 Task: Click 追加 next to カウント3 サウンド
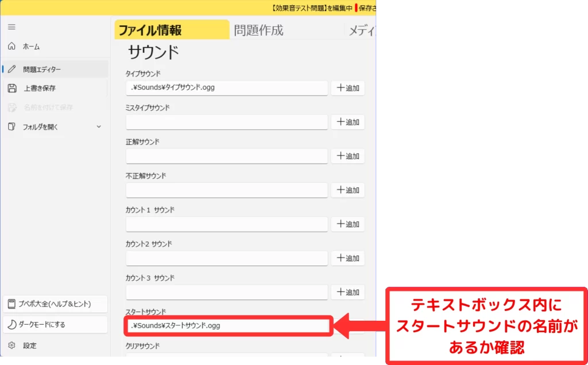[x=348, y=292]
